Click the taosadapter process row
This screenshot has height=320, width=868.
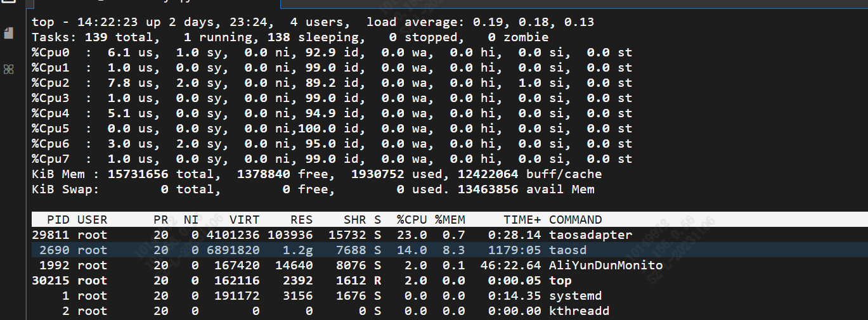pos(332,235)
